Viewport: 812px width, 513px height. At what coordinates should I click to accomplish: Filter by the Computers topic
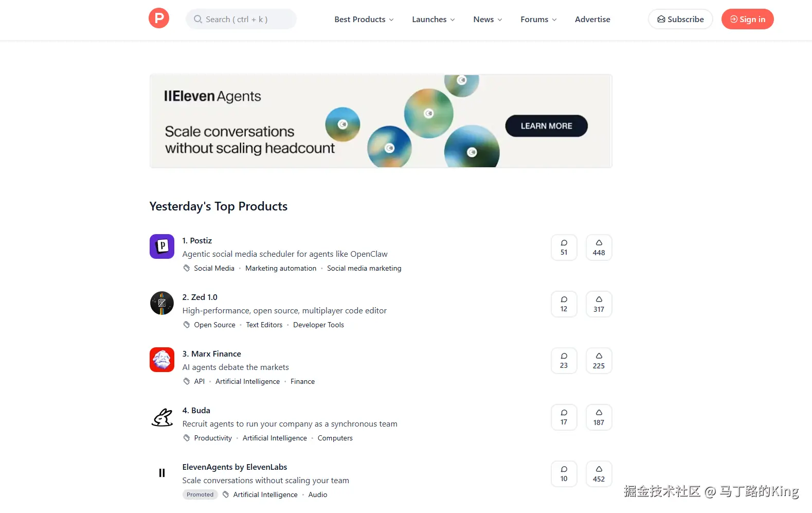[335, 438]
